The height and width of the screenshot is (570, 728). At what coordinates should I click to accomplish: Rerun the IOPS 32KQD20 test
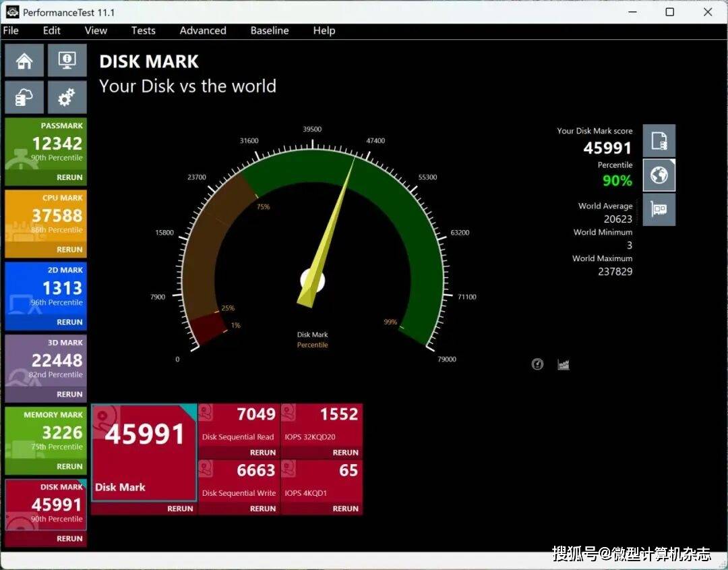(x=345, y=453)
